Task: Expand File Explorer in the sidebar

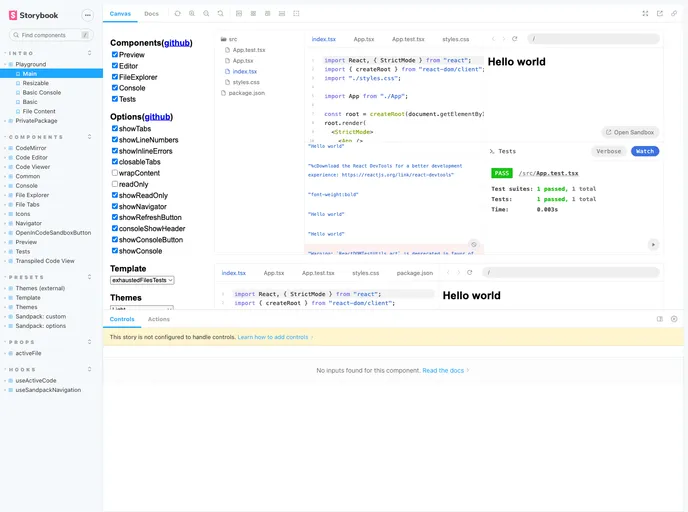Action: (32, 195)
